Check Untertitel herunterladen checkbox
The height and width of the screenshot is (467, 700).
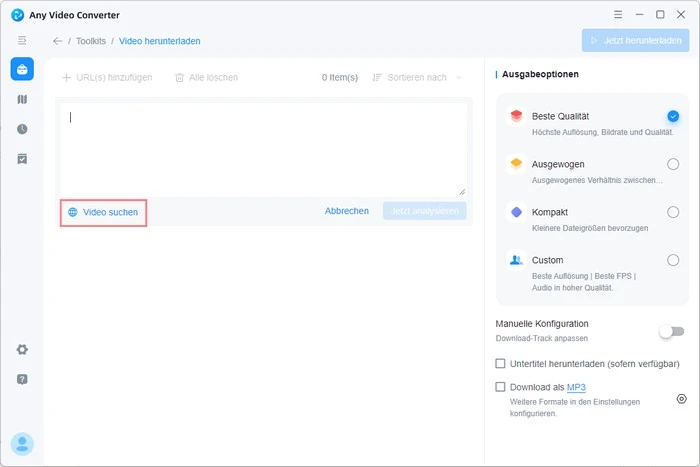(x=501, y=363)
